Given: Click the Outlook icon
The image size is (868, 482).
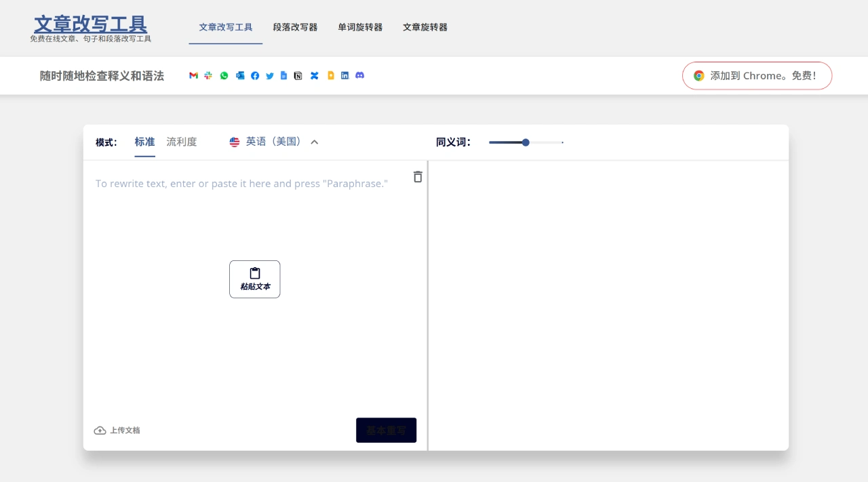Looking at the screenshot, I should pos(240,76).
